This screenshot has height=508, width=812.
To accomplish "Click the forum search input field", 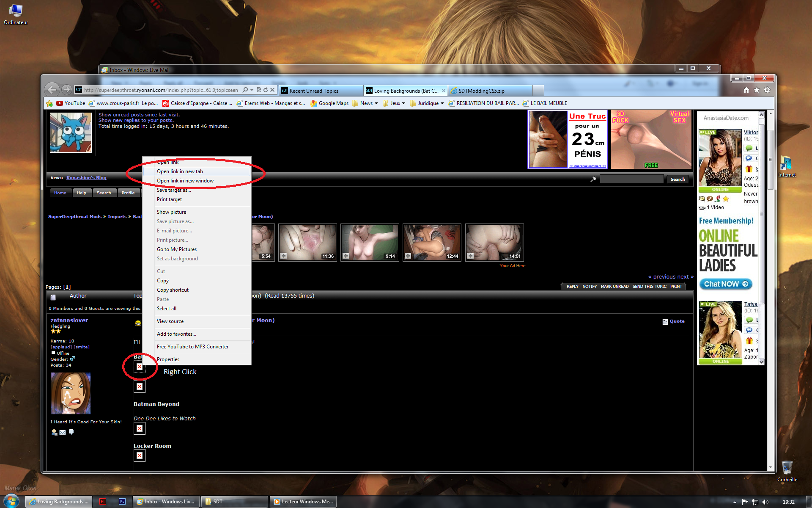I will pos(631,179).
